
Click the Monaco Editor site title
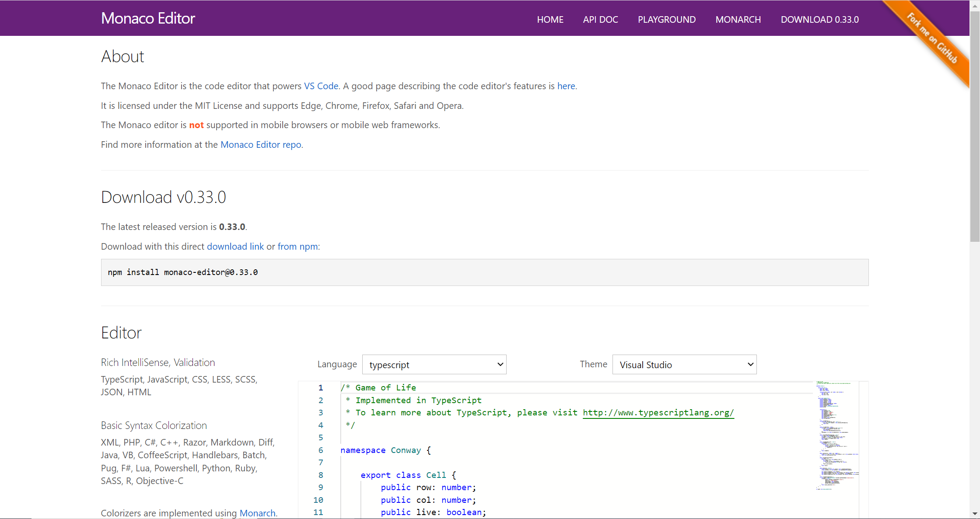click(148, 18)
